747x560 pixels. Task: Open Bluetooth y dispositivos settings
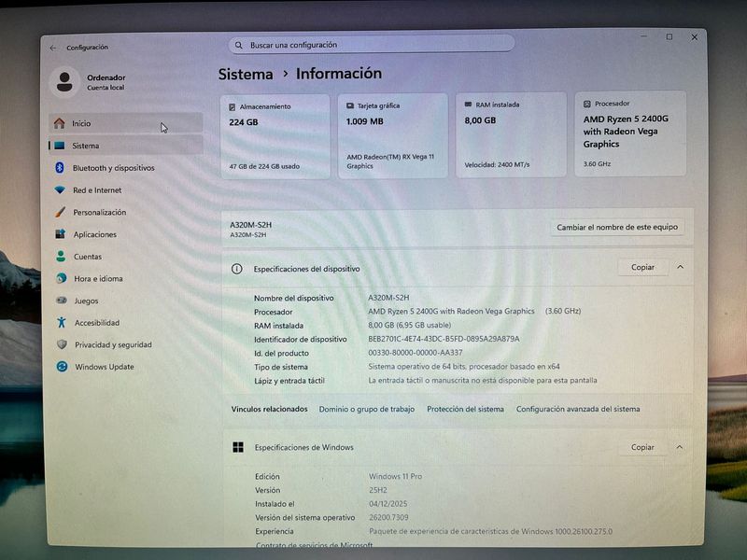[x=126, y=168]
